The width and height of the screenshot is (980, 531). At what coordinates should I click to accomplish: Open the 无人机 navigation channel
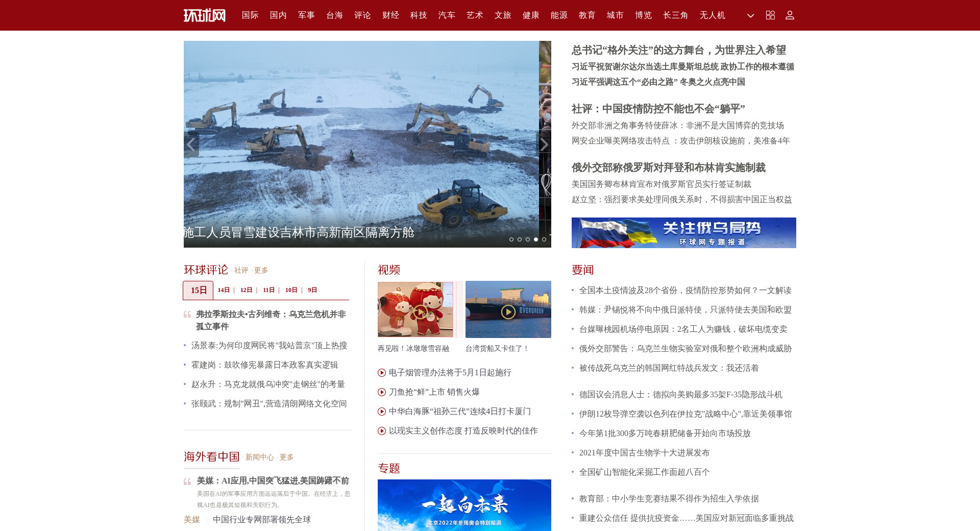pyautogui.click(x=712, y=15)
